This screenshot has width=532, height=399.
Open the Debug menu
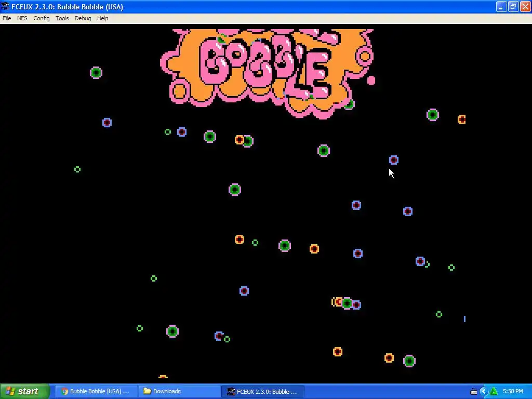[x=83, y=18]
